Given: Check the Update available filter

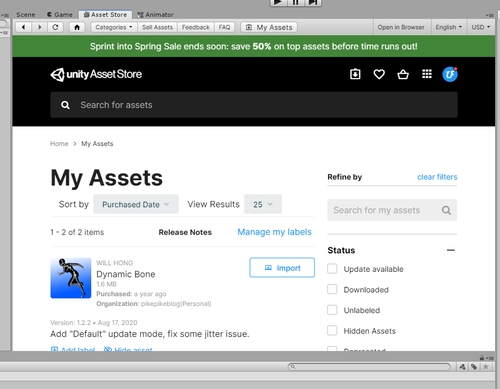Looking at the screenshot, I should pyautogui.click(x=332, y=269).
